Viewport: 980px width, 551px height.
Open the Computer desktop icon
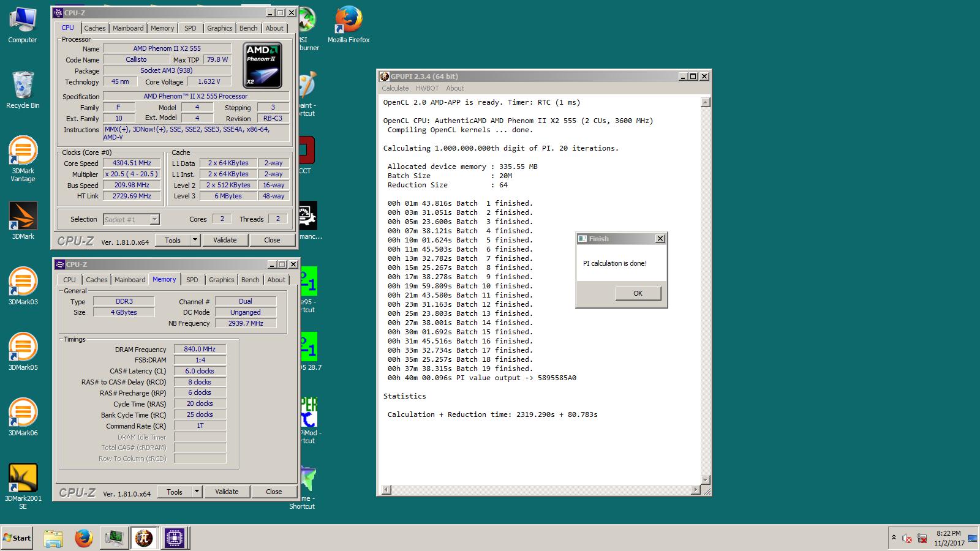(x=23, y=26)
